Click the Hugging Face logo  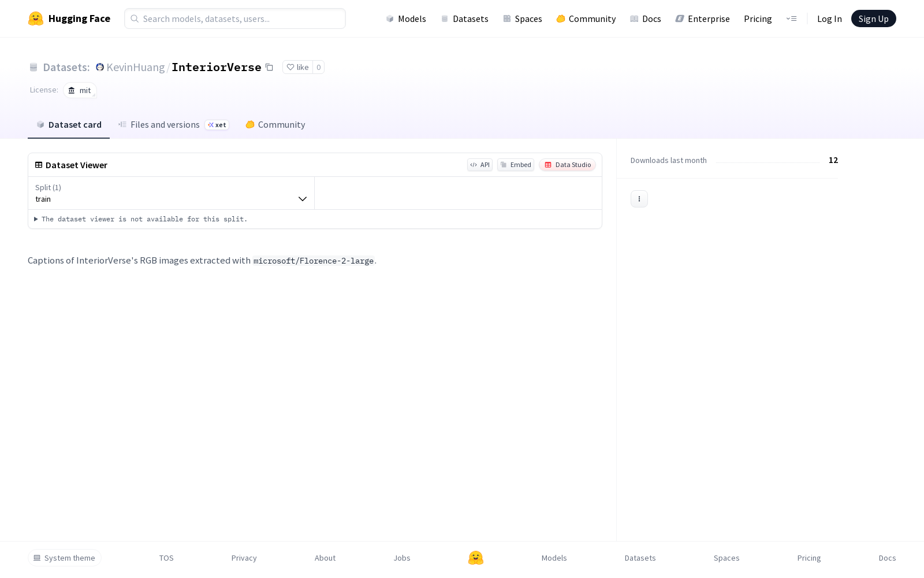point(69,18)
